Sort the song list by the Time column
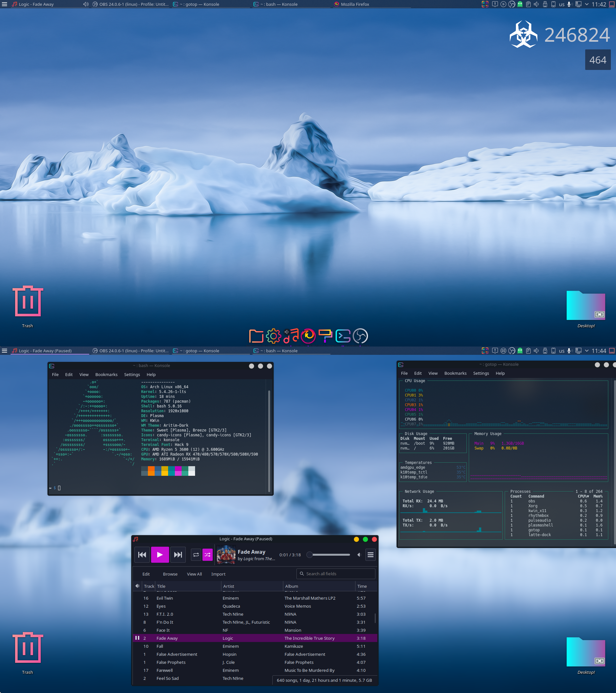The height and width of the screenshot is (693, 616). (366, 586)
